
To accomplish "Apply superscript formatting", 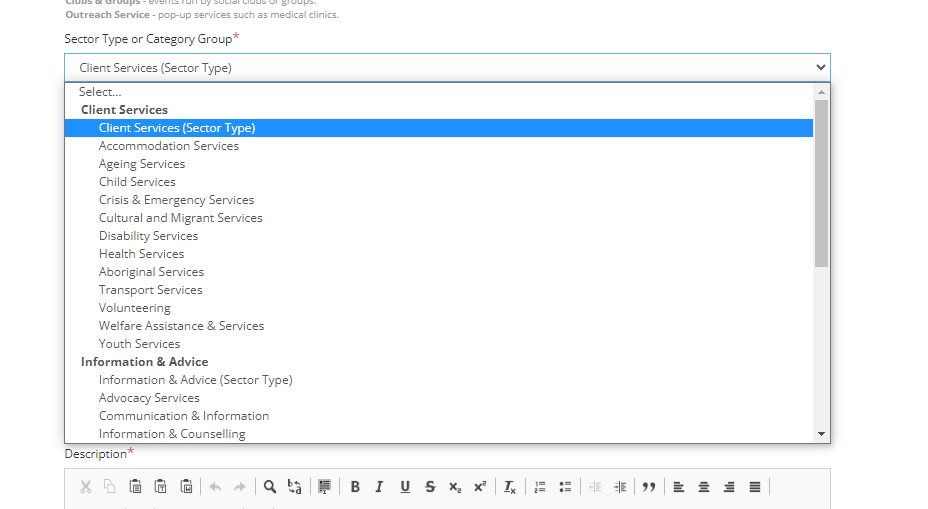I will [480, 487].
